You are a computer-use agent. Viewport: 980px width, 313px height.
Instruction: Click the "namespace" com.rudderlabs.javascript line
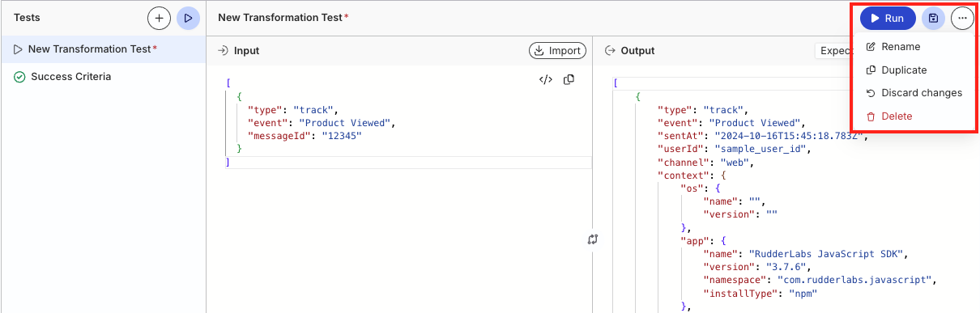point(820,280)
